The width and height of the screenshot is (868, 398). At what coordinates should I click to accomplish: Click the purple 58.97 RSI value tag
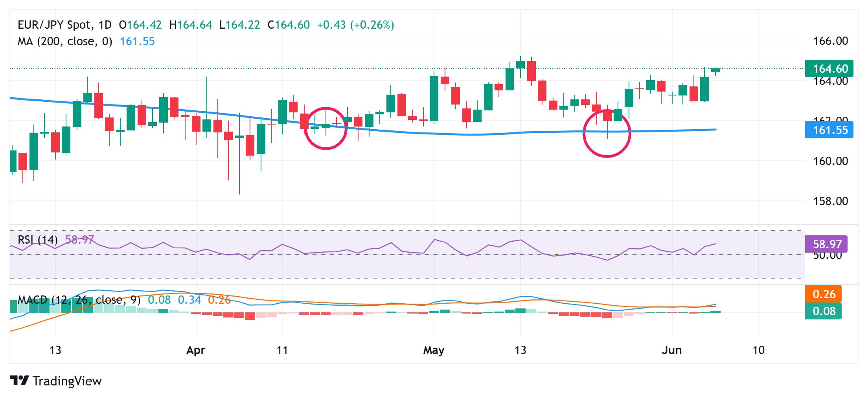(826, 244)
